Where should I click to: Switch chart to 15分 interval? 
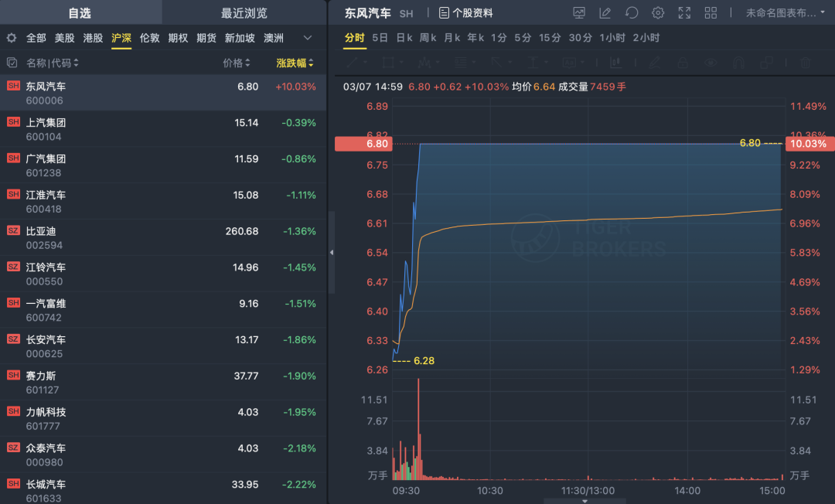coord(550,38)
